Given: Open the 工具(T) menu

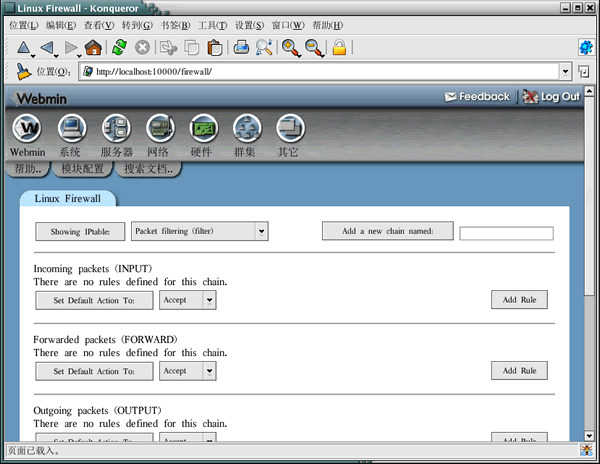Looking at the screenshot, I should tap(212, 25).
